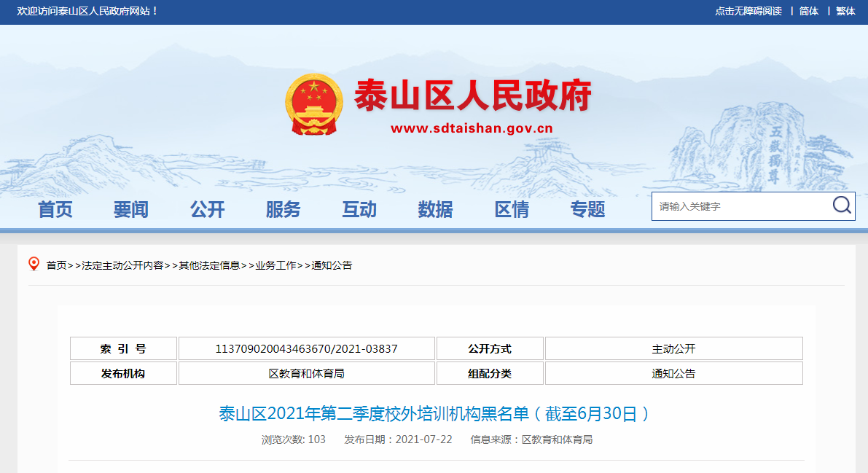Click the national emblem logo
The height and width of the screenshot is (473, 868).
pyautogui.click(x=313, y=104)
